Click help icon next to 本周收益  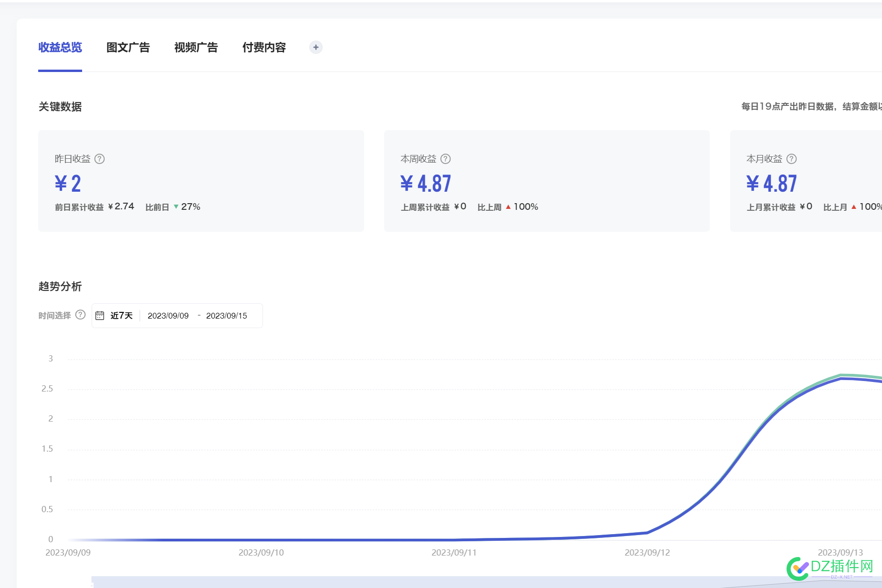445,159
